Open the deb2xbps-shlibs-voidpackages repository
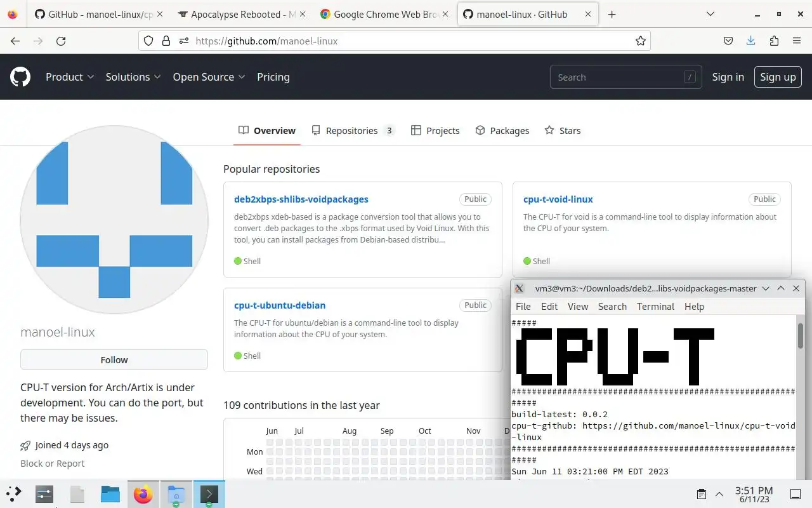 [301, 199]
